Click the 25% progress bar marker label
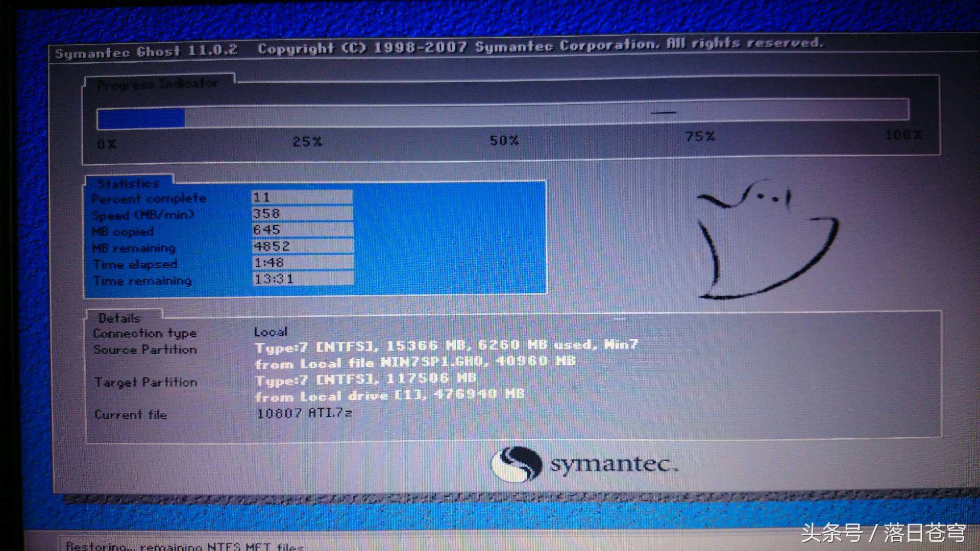 tap(307, 142)
